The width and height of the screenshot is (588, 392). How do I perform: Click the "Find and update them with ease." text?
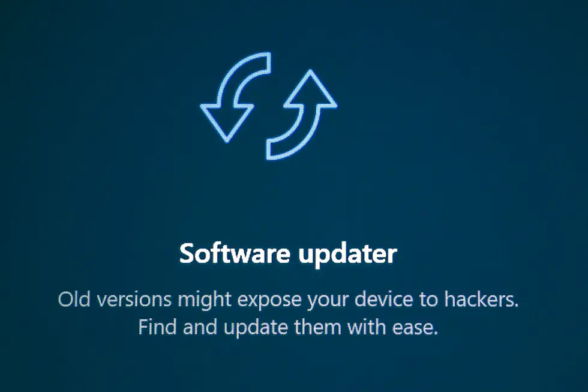click(288, 328)
